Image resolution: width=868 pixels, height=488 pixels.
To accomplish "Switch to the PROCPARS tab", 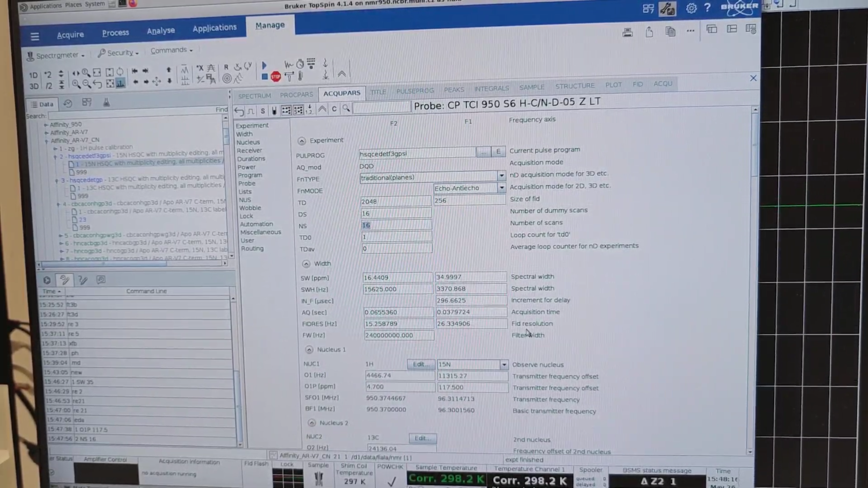I will tap(296, 95).
